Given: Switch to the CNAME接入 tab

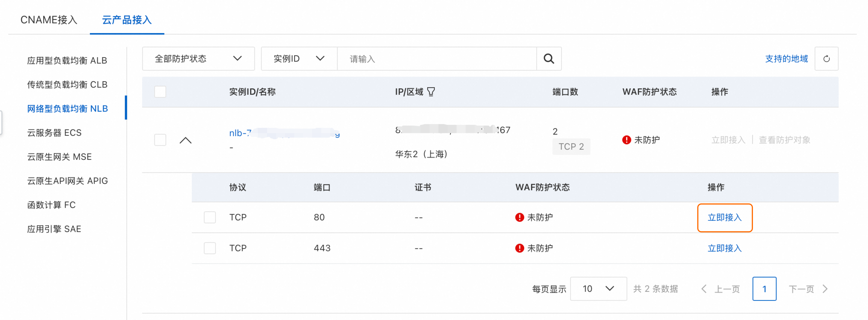Looking at the screenshot, I should (x=49, y=20).
